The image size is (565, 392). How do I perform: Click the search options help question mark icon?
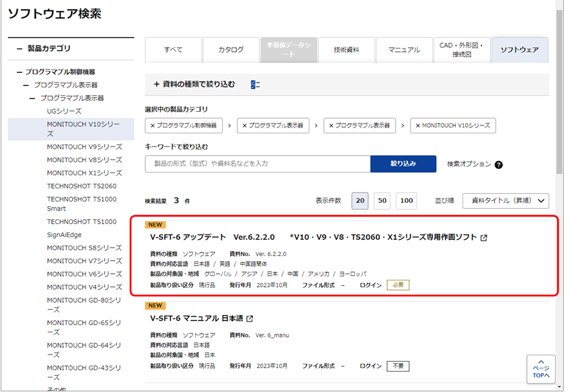point(499,165)
